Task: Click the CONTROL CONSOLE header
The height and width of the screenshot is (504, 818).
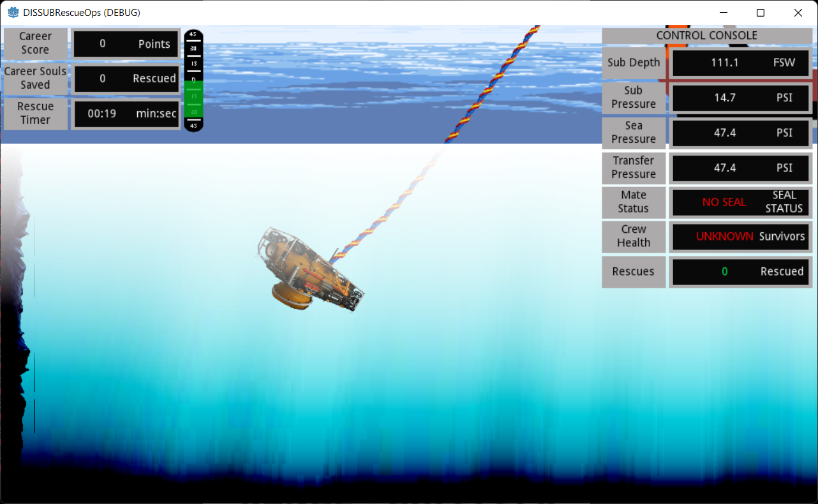Action: click(707, 36)
